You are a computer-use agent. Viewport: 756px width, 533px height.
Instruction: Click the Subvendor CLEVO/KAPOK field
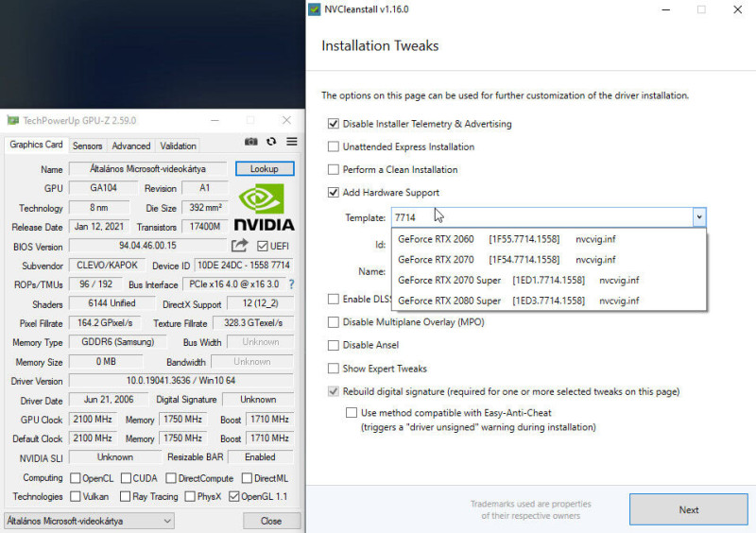(x=107, y=266)
